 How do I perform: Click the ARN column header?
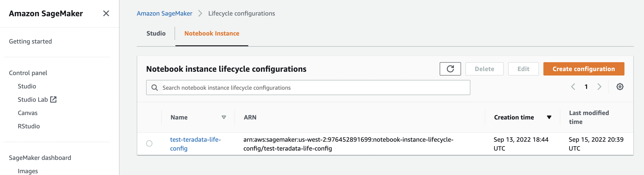(250, 117)
